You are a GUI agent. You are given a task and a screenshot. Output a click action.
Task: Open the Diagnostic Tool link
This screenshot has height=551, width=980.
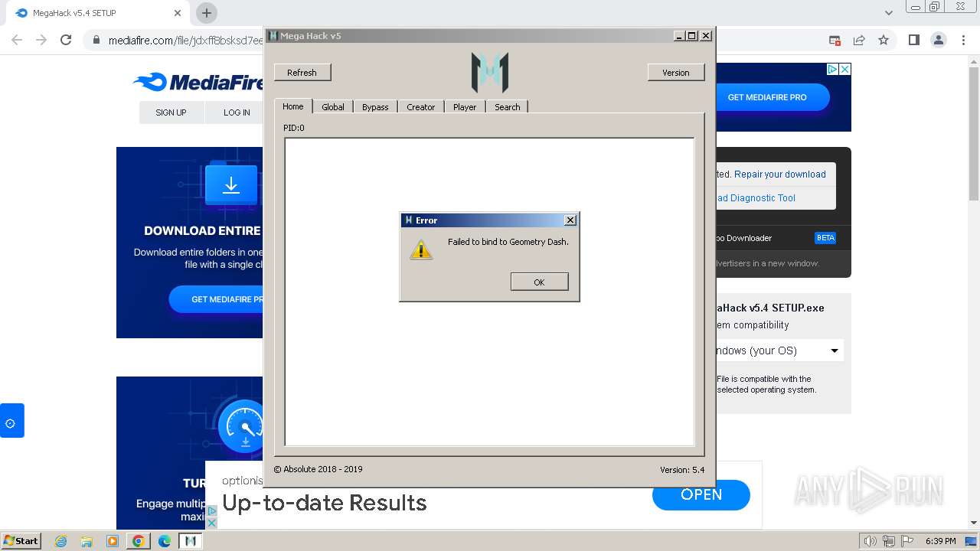point(757,198)
